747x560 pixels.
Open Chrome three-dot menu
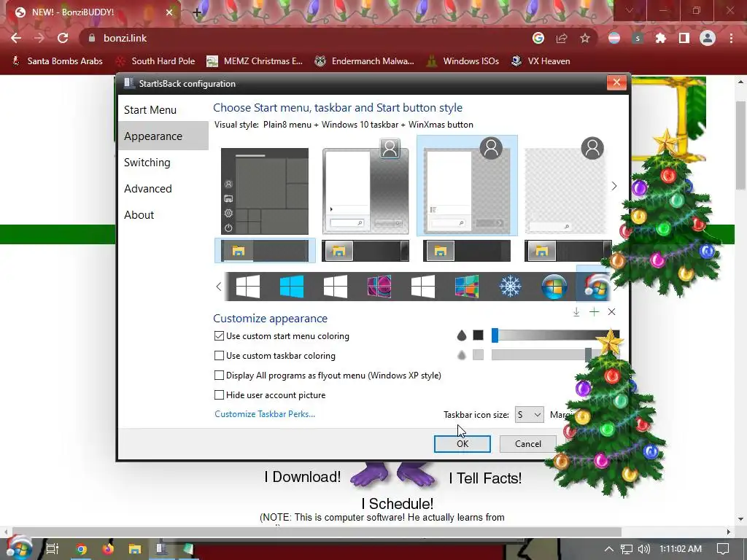click(731, 38)
